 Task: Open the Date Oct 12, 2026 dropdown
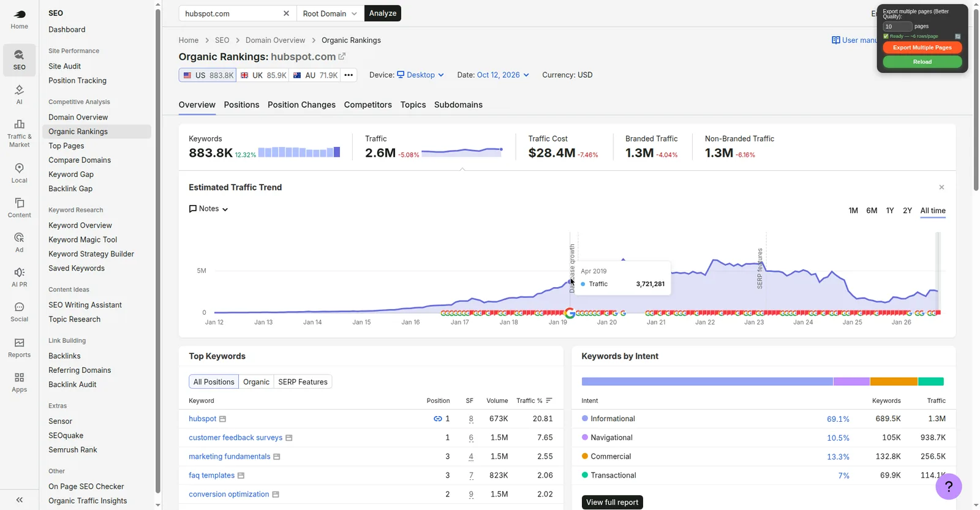pos(503,75)
